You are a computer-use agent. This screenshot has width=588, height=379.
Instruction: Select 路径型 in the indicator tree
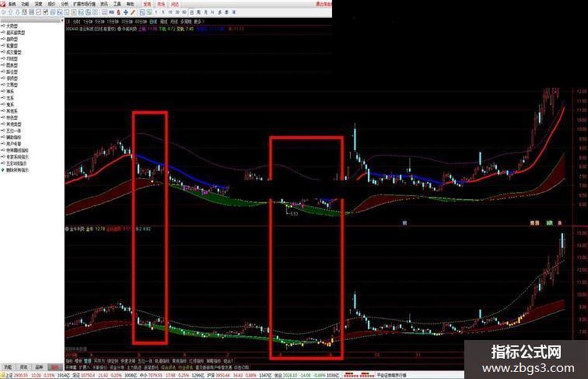click(12, 72)
